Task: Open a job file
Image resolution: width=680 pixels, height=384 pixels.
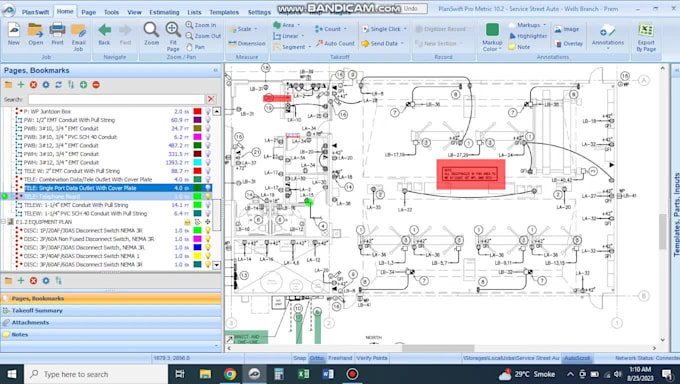Action: [x=36, y=34]
